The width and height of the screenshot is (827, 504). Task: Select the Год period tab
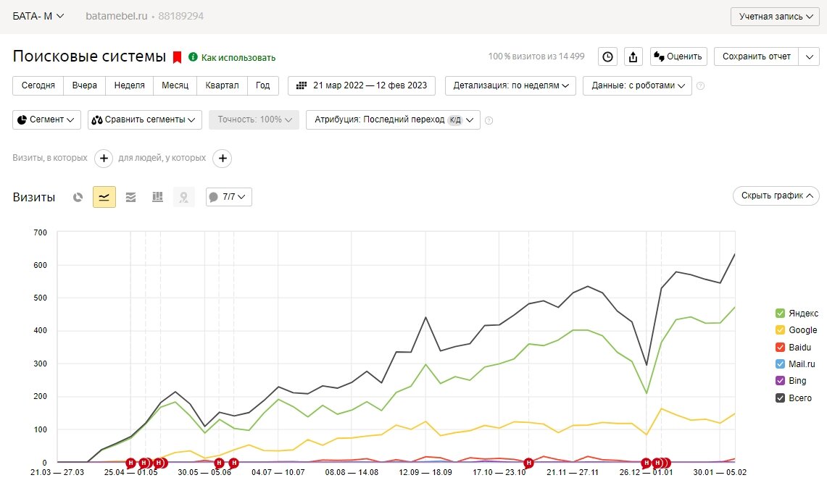(262, 85)
